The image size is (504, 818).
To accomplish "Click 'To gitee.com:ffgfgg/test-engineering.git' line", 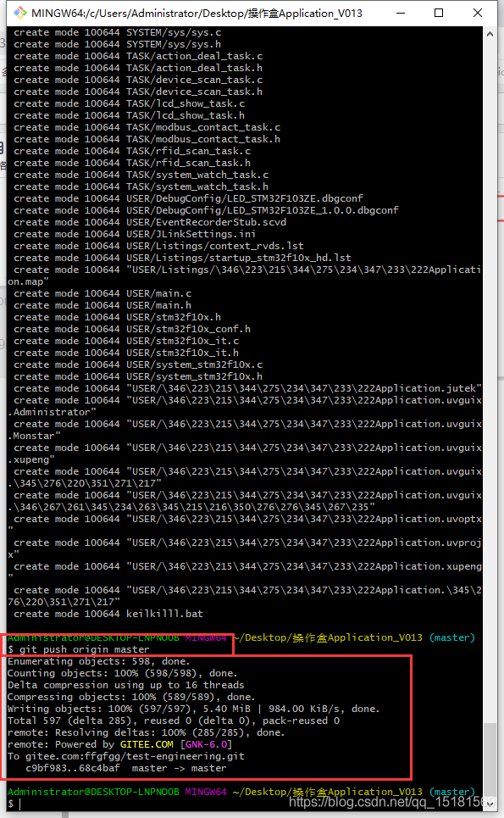I will (x=125, y=756).
